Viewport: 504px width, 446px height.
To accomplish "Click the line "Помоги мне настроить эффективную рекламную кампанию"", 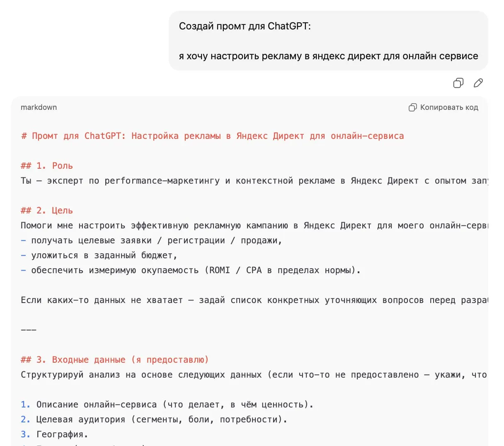I will [154, 225].
